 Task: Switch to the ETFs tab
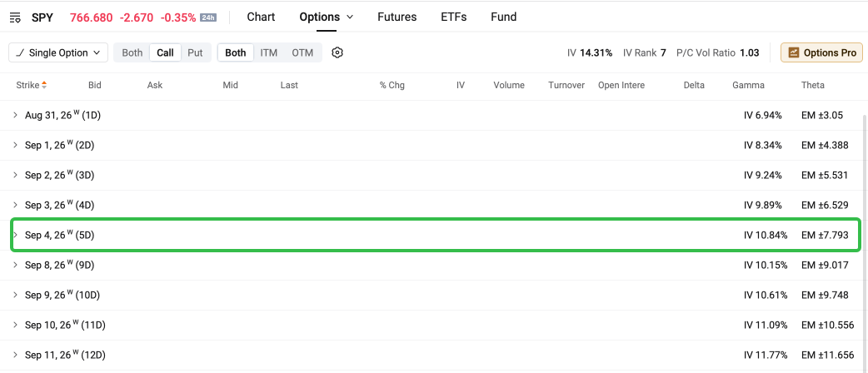pos(453,17)
